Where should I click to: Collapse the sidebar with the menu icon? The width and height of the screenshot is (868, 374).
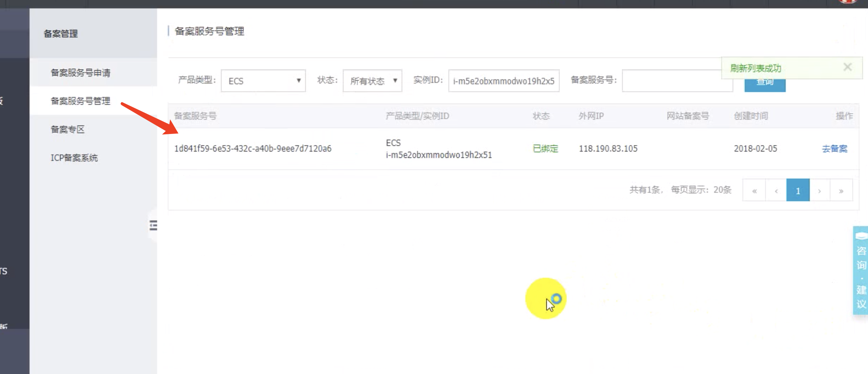pos(153,225)
